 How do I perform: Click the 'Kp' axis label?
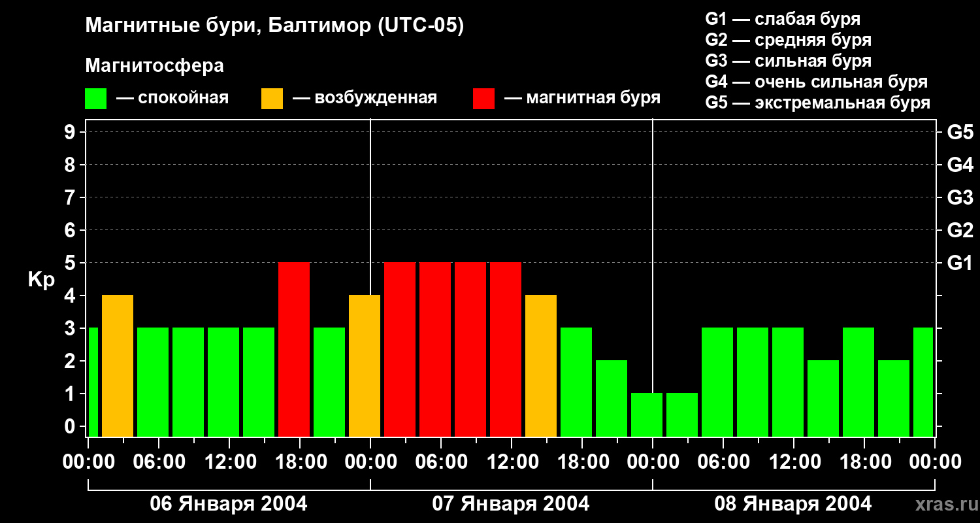pyautogui.click(x=41, y=279)
